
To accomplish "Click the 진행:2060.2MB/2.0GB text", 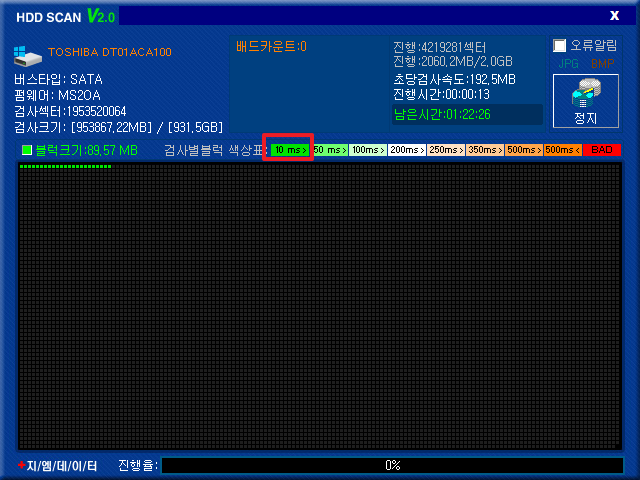I will (453, 62).
